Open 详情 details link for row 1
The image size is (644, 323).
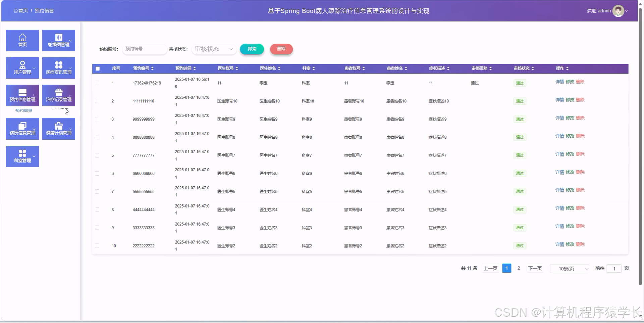tap(559, 82)
